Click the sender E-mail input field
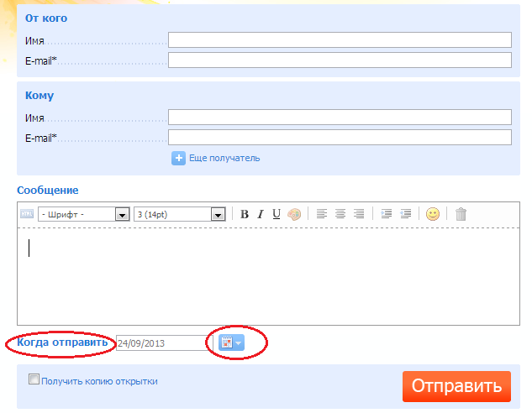 coord(340,60)
